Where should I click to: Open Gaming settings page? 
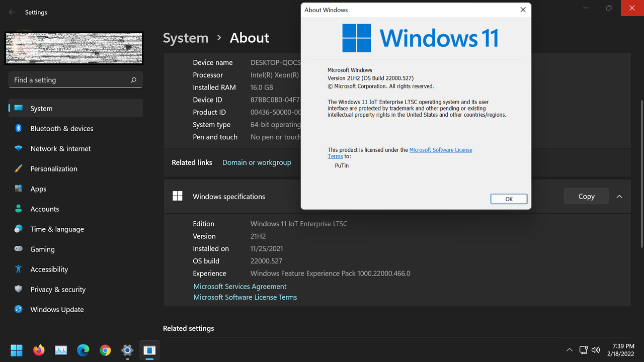pyautogui.click(x=75, y=249)
